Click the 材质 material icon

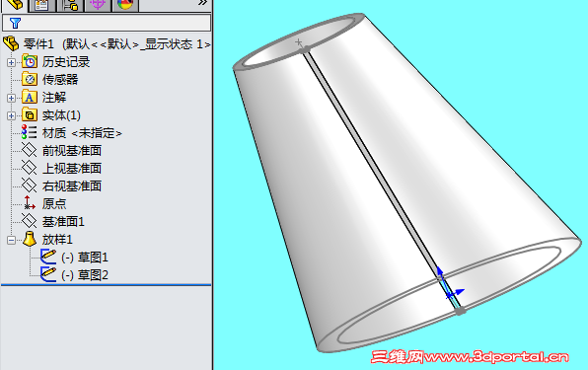[x=29, y=132]
